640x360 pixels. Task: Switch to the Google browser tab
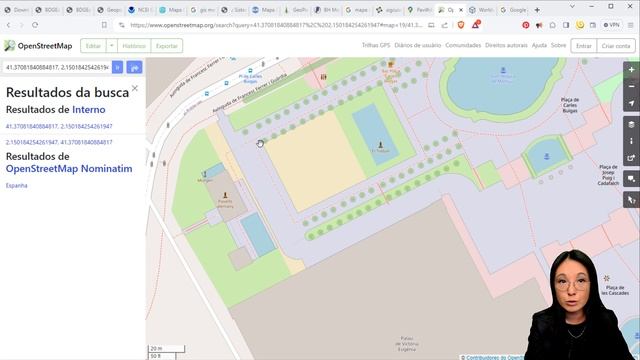click(x=514, y=10)
